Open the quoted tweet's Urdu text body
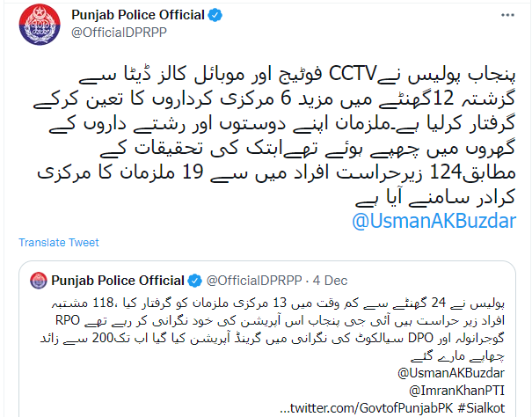Viewport: 532px width, 417px height. (x=273, y=329)
